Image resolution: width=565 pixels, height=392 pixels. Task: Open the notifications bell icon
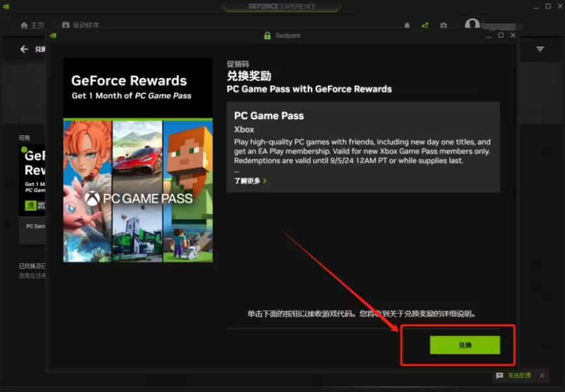407,25
